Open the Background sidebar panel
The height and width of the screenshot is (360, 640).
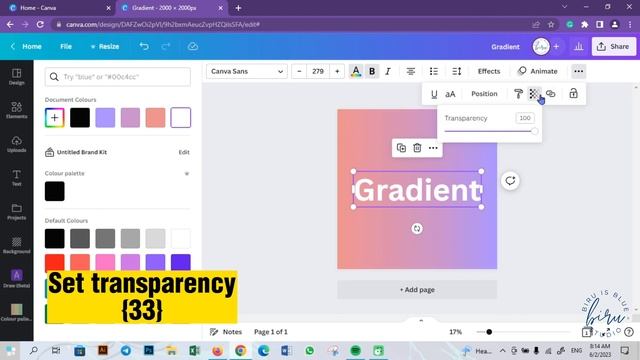pyautogui.click(x=16, y=245)
